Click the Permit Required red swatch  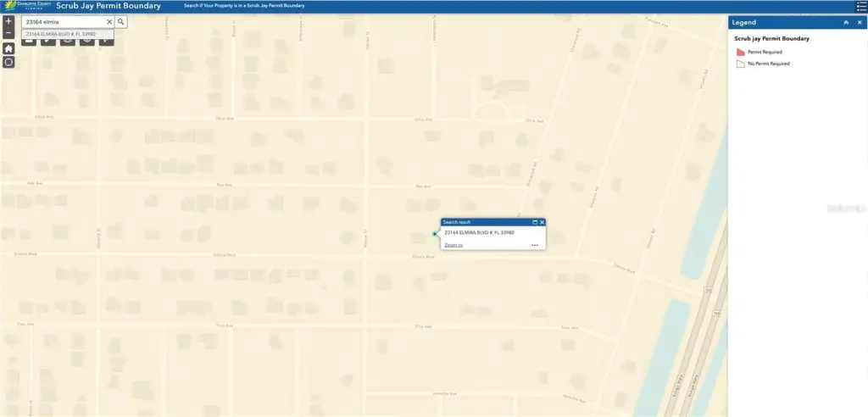pyautogui.click(x=740, y=52)
